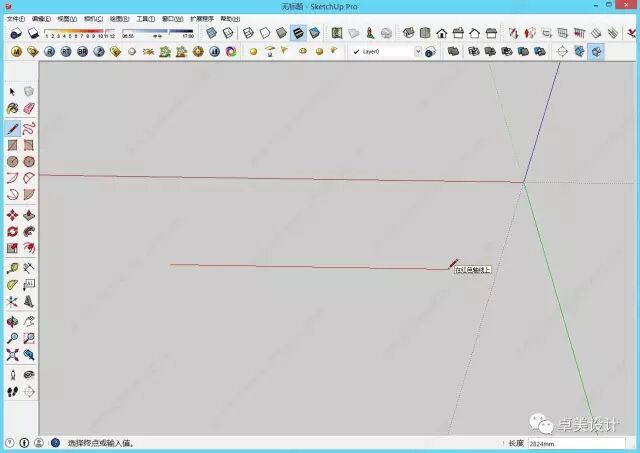Image resolution: width=640 pixels, height=453 pixels.
Task: Choose the Pie arc tool
Action: [29, 195]
